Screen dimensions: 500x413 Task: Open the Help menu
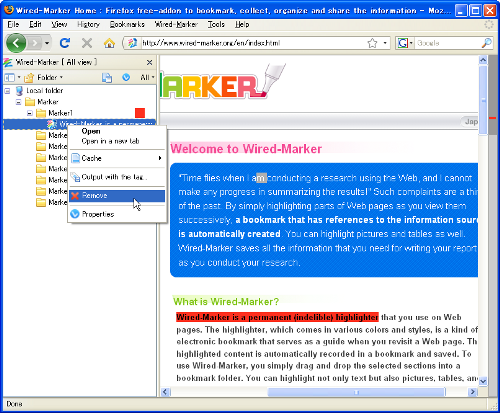coord(242,24)
